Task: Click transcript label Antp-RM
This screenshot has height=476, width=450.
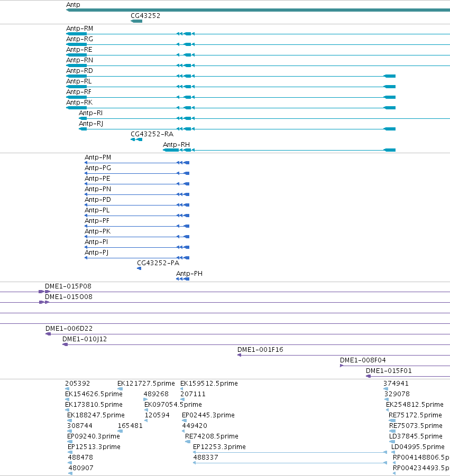Action: (x=80, y=29)
